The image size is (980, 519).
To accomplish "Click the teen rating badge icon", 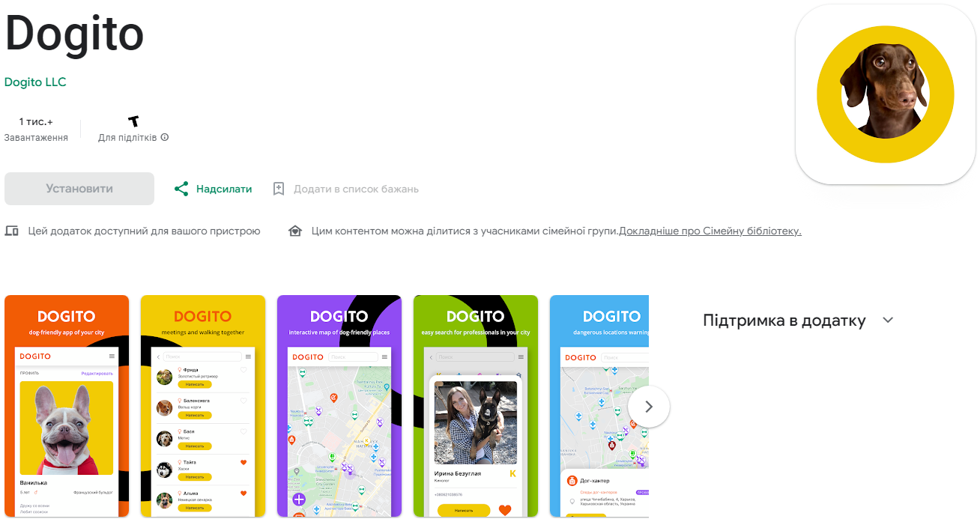I will tap(133, 120).
